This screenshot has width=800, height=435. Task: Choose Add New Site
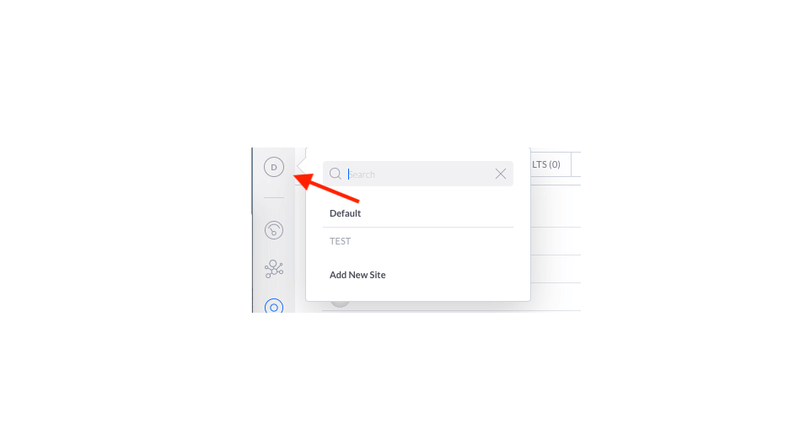[x=357, y=275]
